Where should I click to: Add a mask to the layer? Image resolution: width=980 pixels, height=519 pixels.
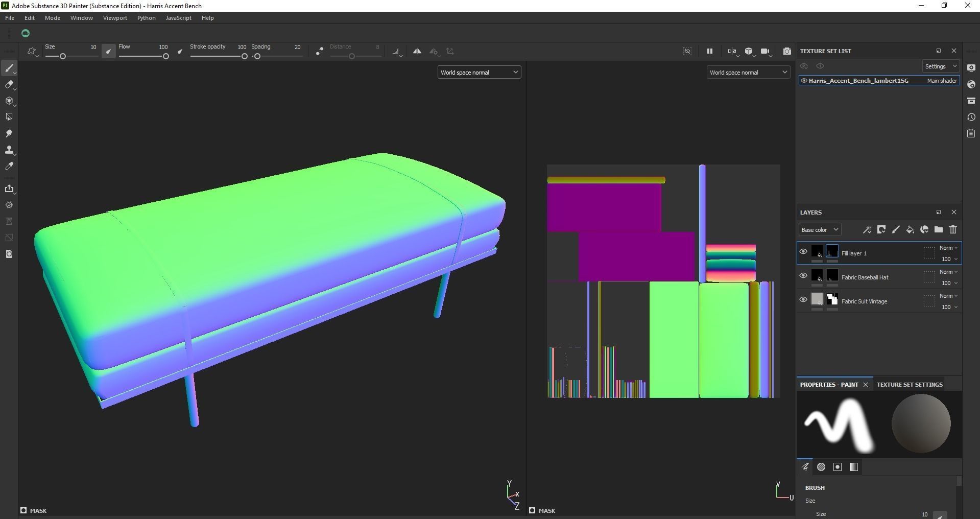[881, 230]
